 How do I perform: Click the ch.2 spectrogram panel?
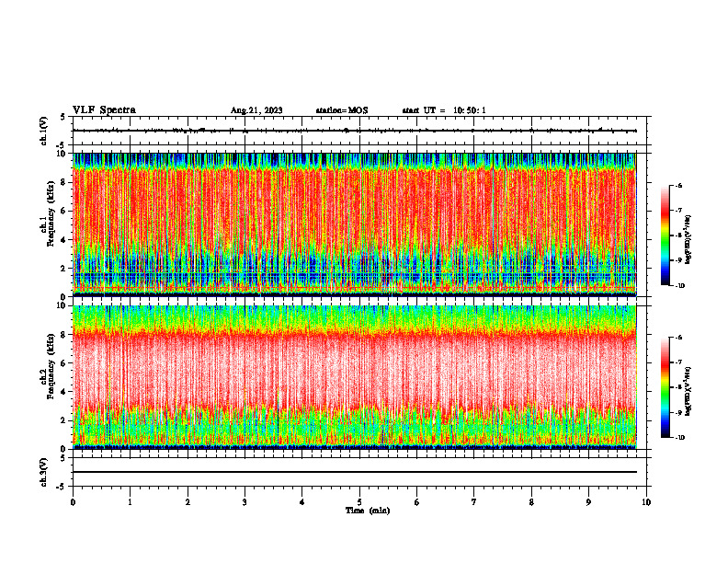point(354,377)
